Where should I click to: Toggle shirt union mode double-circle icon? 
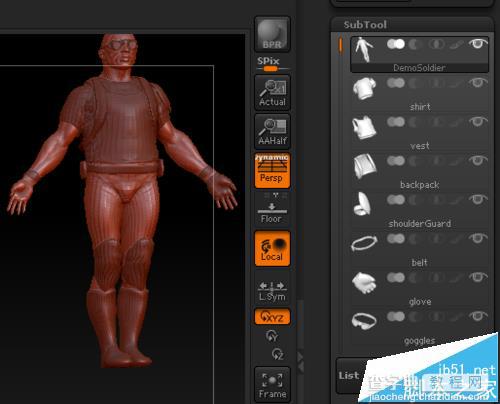[396, 83]
